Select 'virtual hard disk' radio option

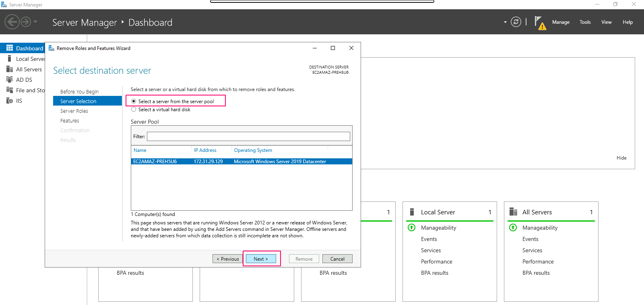click(x=134, y=109)
